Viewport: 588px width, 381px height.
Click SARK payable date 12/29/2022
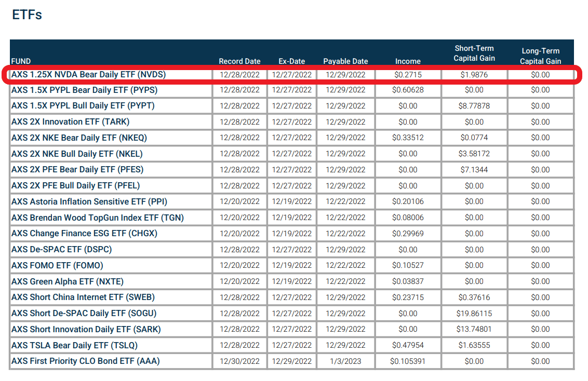pos(345,329)
